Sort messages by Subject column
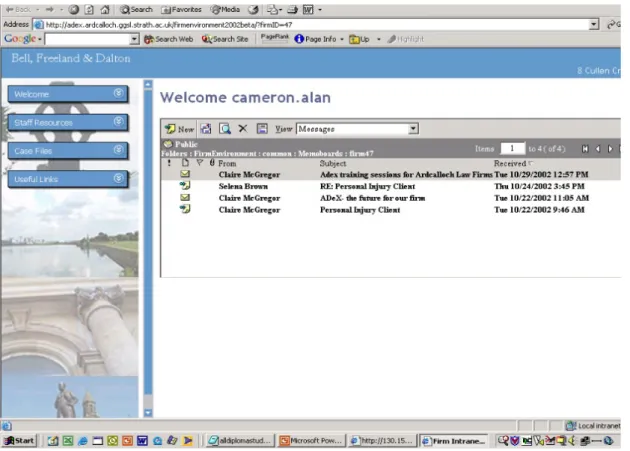 pos(333,163)
